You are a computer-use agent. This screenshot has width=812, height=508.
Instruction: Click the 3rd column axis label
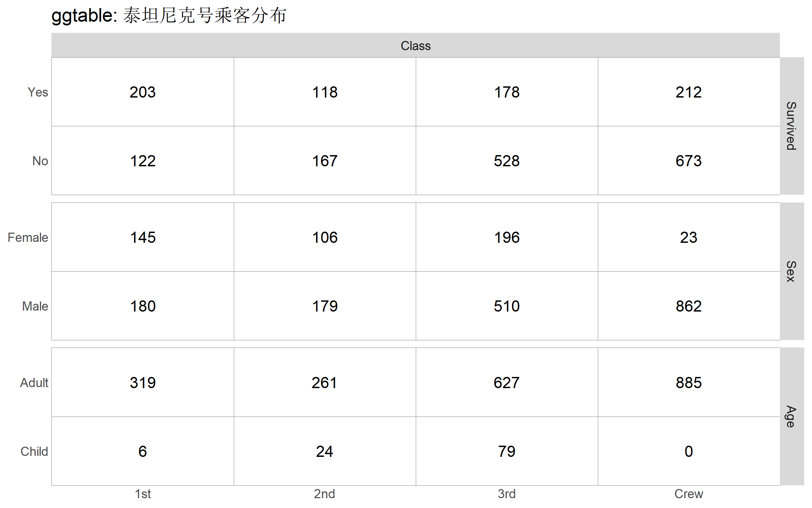coord(506,494)
